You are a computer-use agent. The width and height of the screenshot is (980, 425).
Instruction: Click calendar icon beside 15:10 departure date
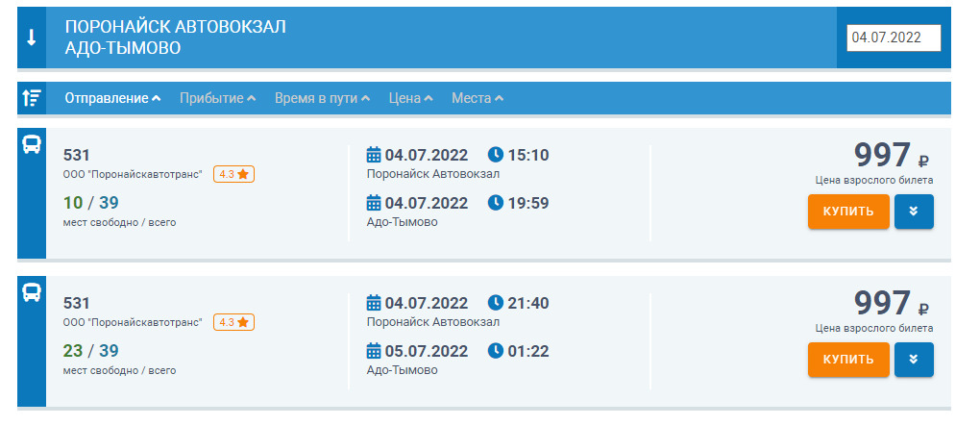[x=373, y=155]
